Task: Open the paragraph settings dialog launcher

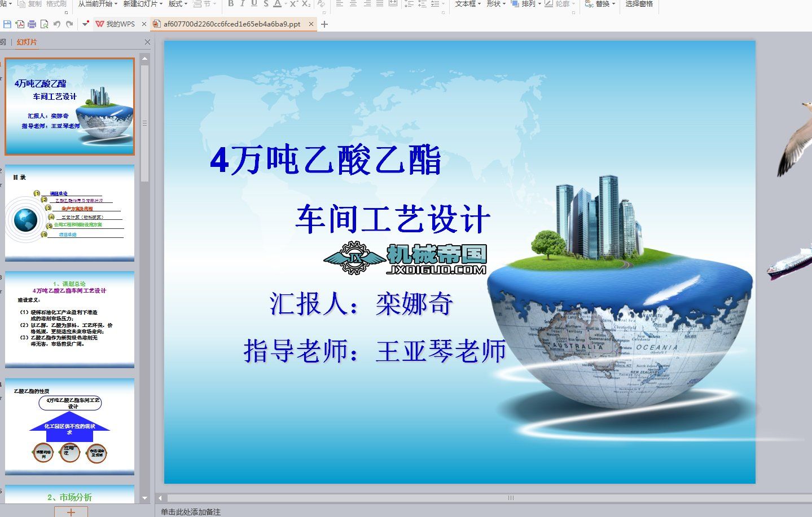Action: tap(443, 12)
